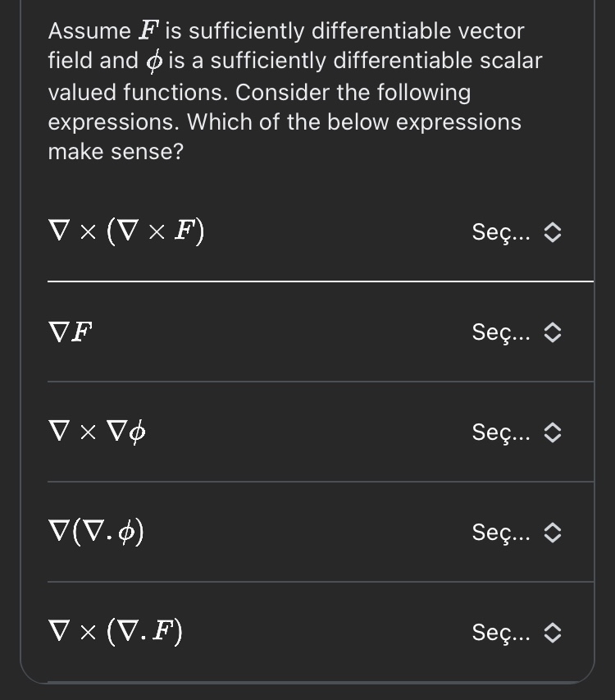Expand the Seç... selector for ∇ × (∇.F)
This screenshot has width=615, height=700.
(x=515, y=633)
